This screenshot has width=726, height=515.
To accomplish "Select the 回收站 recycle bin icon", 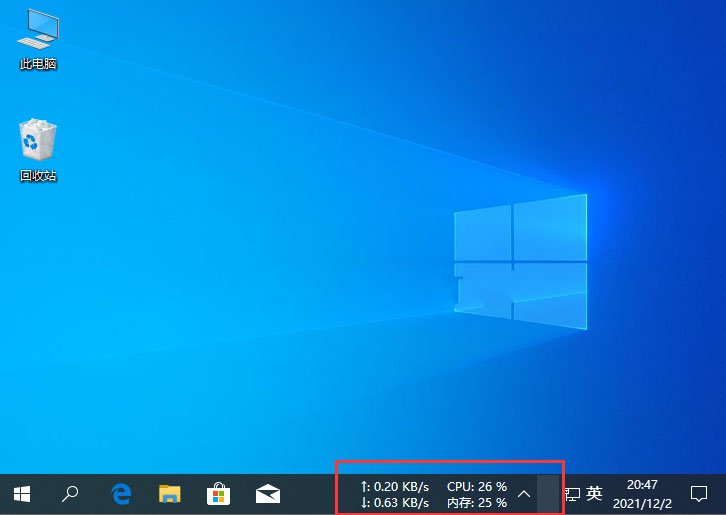I will tap(38, 150).
